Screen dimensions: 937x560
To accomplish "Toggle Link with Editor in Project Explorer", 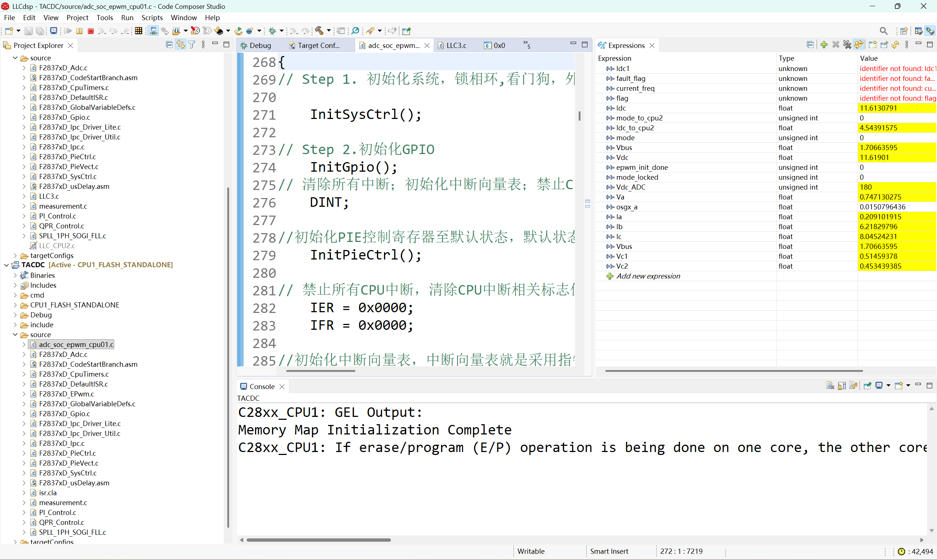I will point(181,45).
